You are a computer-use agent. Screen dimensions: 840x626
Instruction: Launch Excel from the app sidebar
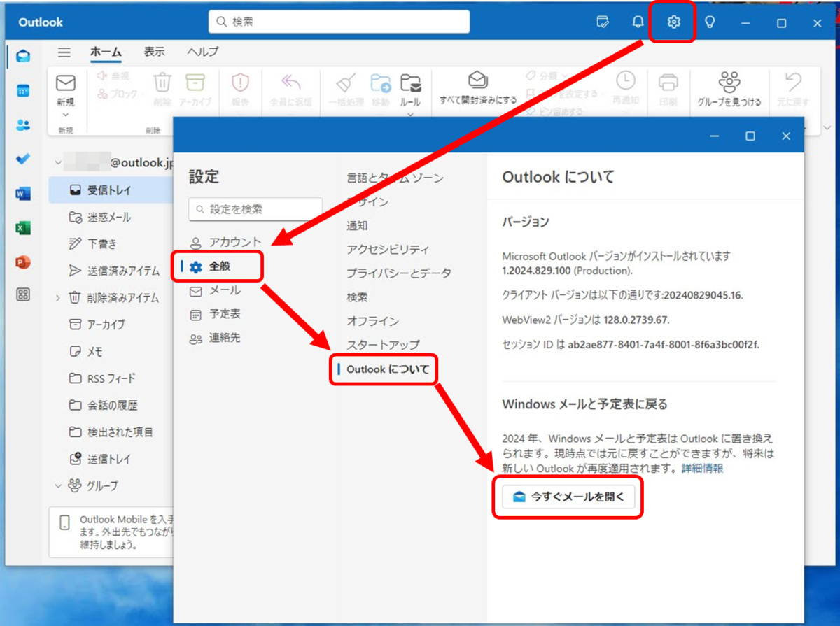tap(23, 228)
